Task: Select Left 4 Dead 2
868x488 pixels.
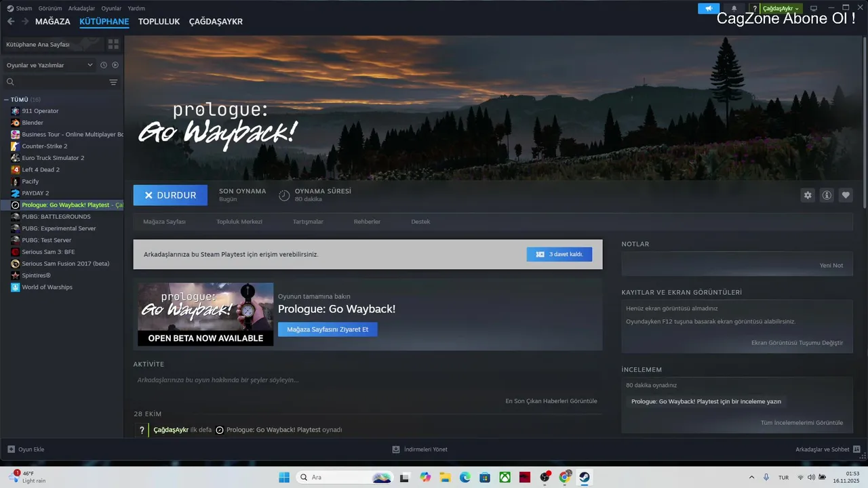Action: [x=41, y=169]
